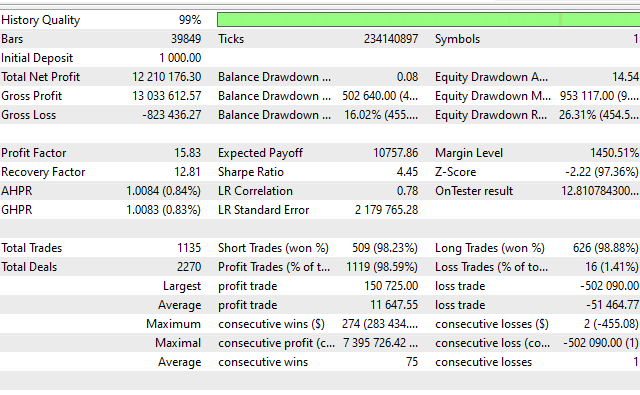The width and height of the screenshot is (640, 395).
Task: Select Margin Level value 1450.51%
Action: coord(614,153)
